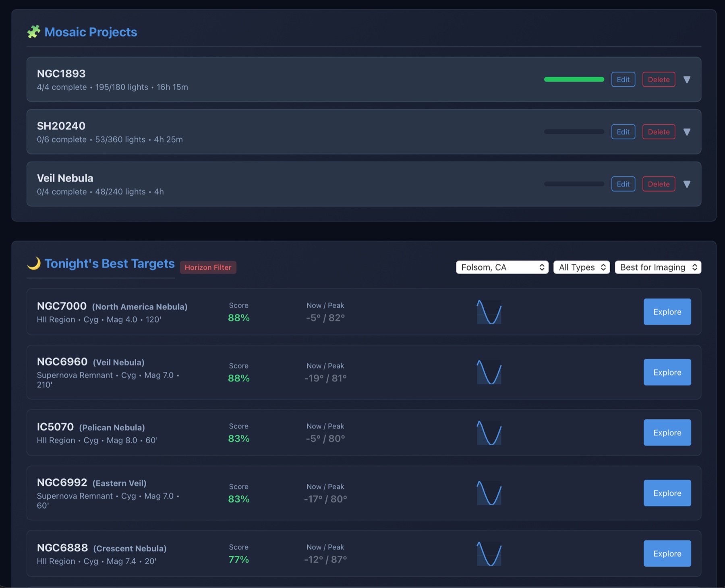Viewport: 725px width, 588px height.
Task: Click the NGC1893 project title
Action: tap(61, 74)
